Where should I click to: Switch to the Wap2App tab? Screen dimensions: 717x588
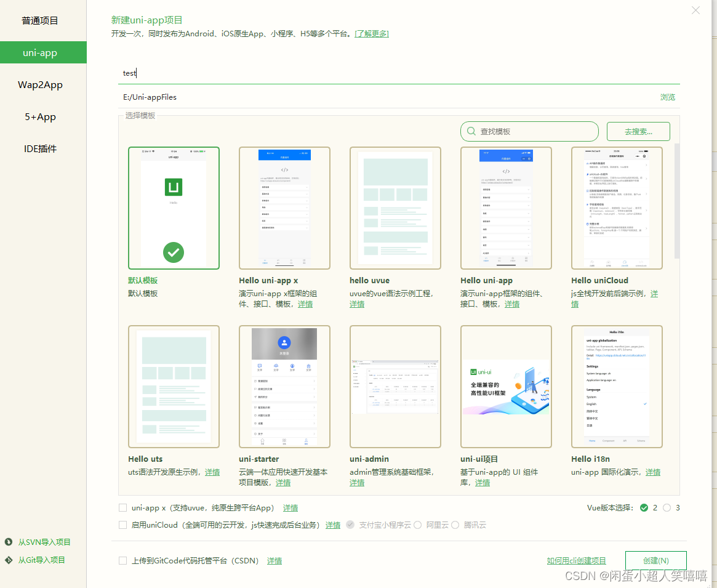click(40, 84)
